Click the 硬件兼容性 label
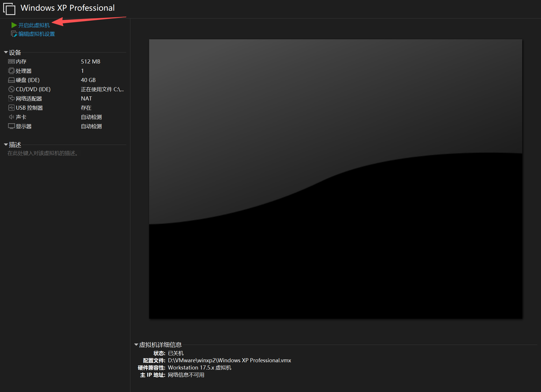541x392 pixels. point(151,367)
